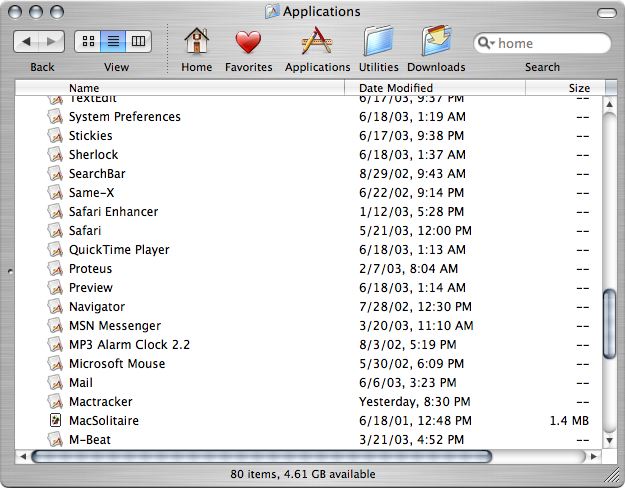
Task: Click the horizontal scrollbar thumb
Action: coord(261,456)
